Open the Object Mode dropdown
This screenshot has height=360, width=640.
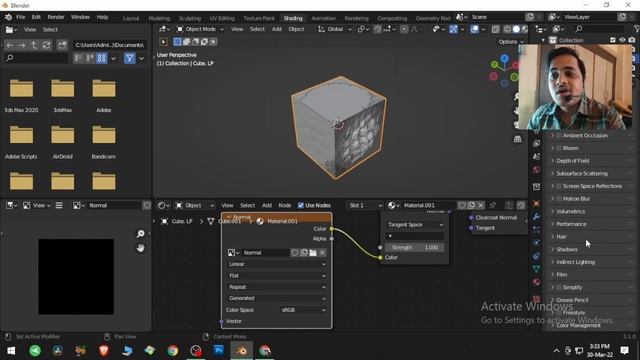pyautogui.click(x=200, y=29)
